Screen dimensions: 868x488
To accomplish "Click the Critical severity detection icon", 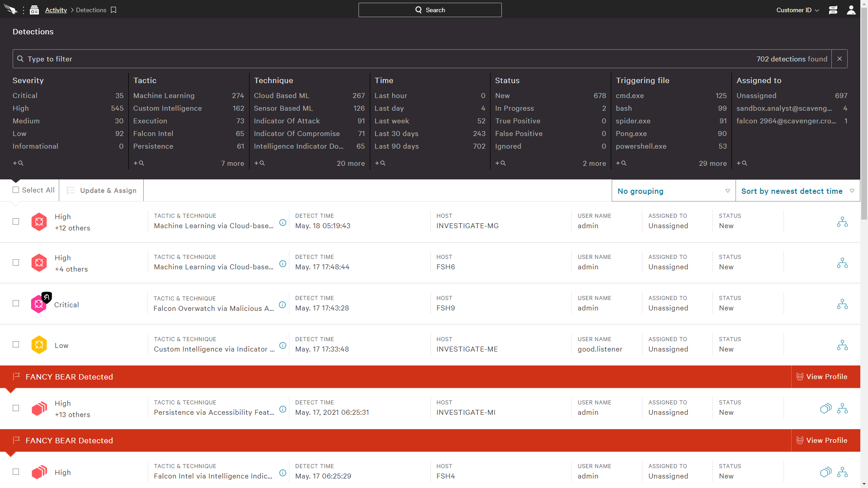I will [x=39, y=304].
